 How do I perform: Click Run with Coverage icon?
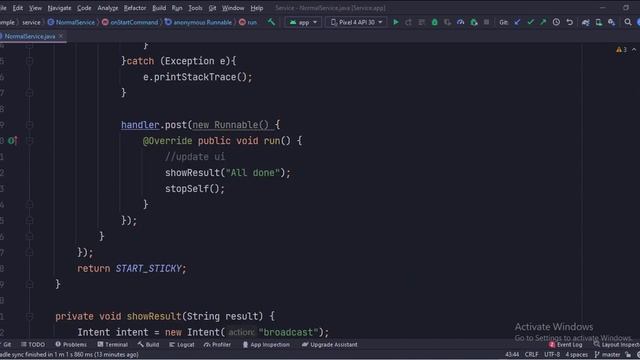[x=448, y=22]
